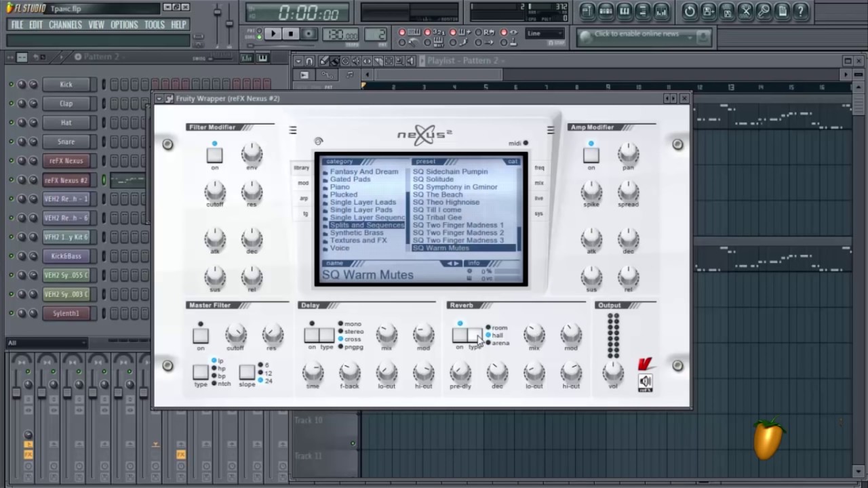This screenshot has height=488, width=868.
Task: Click the one-click recording microphone icon
Action: tap(764, 11)
